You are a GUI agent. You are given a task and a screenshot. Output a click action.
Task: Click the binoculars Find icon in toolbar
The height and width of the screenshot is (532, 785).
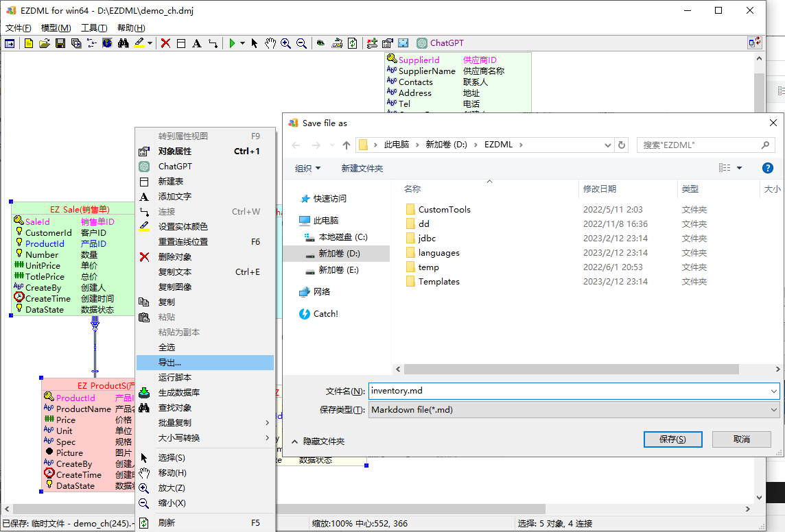point(123,43)
